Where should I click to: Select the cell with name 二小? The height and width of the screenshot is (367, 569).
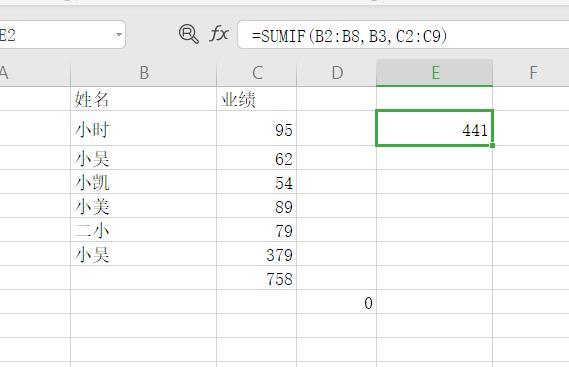point(144,230)
